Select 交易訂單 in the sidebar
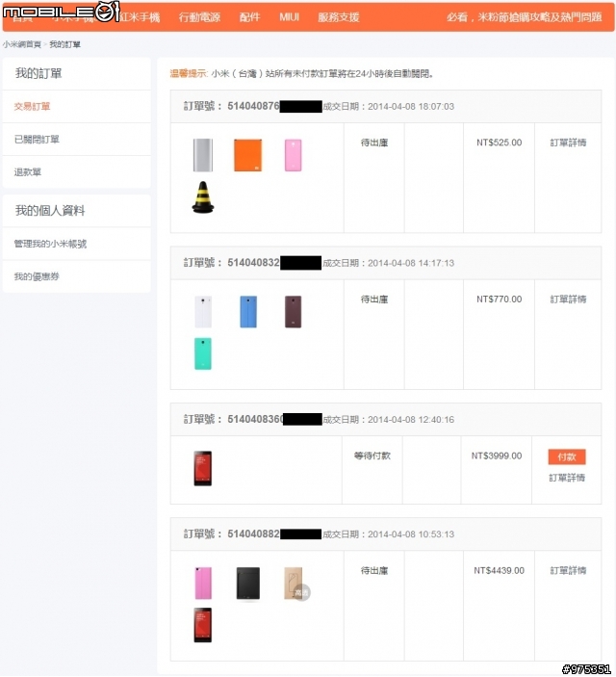This screenshot has width=616, height=677. point(32,106)
